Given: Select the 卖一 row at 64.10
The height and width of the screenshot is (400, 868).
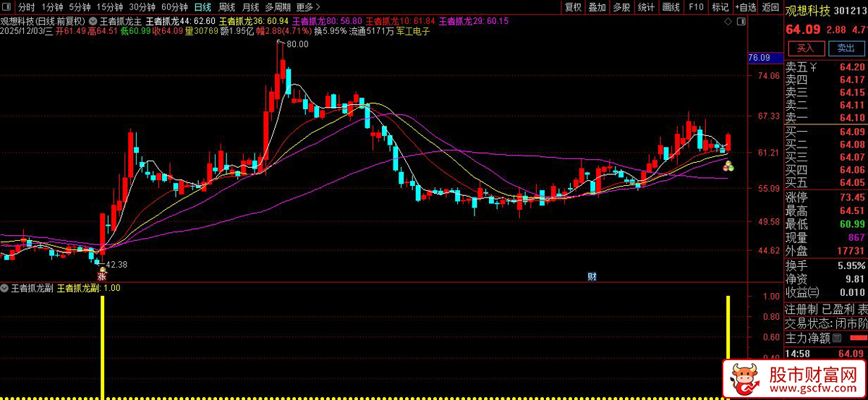Looking at the screenshot, I should 826,118.
